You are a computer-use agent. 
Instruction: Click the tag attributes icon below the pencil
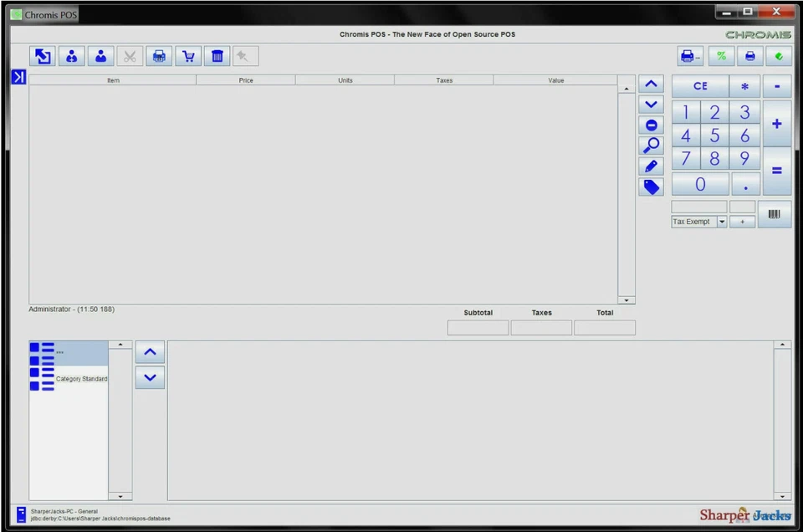tap(651, 187)
